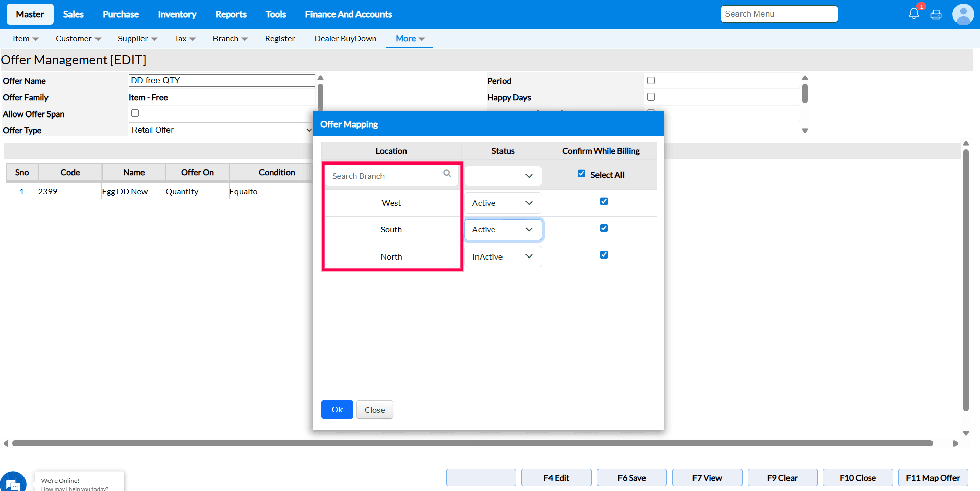Click the vertical scrollbar at the right edge
The image size is (980, 491).
pos(966,280)
